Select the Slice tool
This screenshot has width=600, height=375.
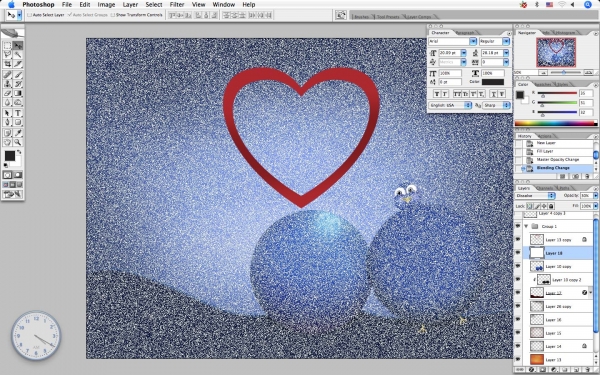pyautogui.click(x=18, y=64)
